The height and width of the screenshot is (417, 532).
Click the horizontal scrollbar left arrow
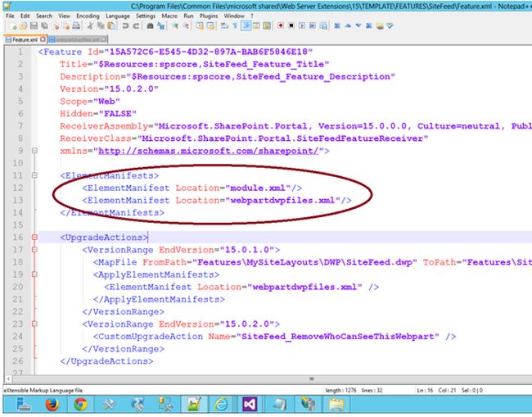point(8,378)
